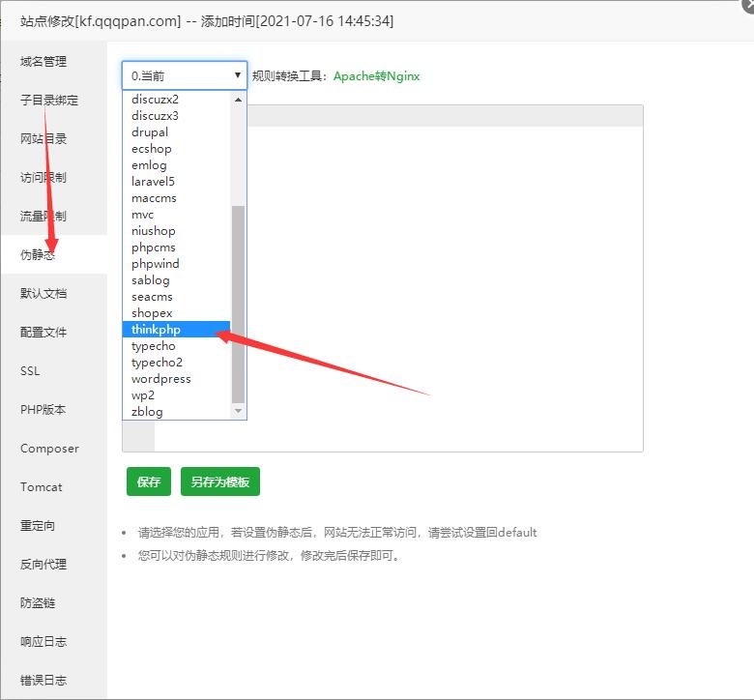Image resolution: width=754 pixels, height=700 pixels.
Task: Select thinkphp from the rewrite list
Action: click(157, 330)
